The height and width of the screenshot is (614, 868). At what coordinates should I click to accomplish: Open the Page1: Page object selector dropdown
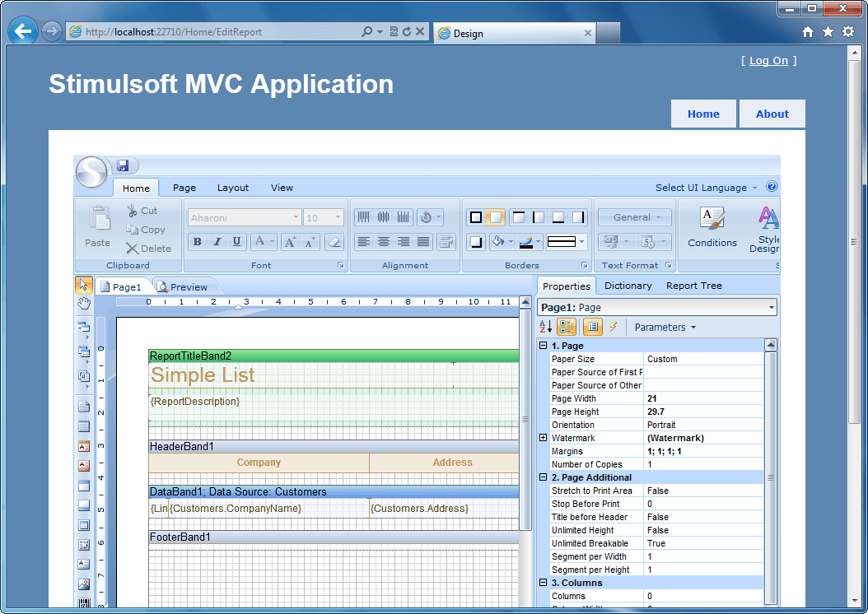771,308
